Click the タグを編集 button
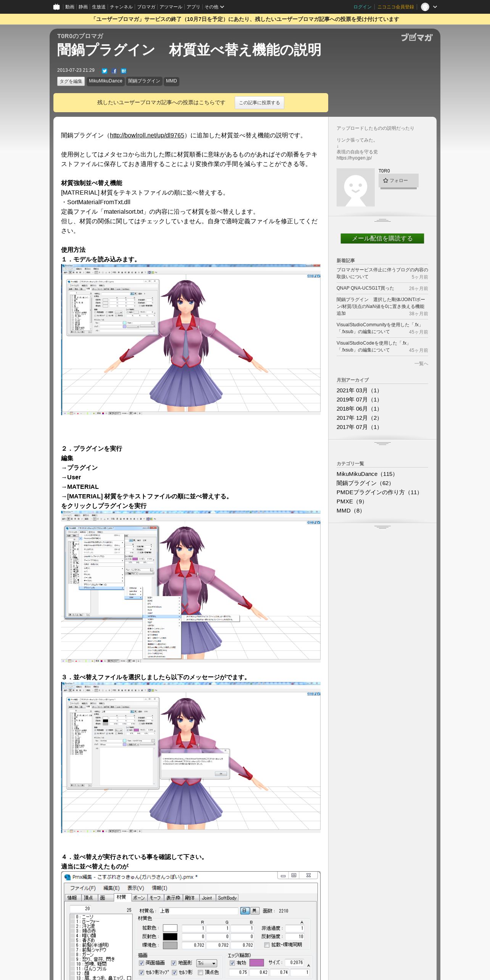This screenshot has height=980, width=490. [71, 81]
